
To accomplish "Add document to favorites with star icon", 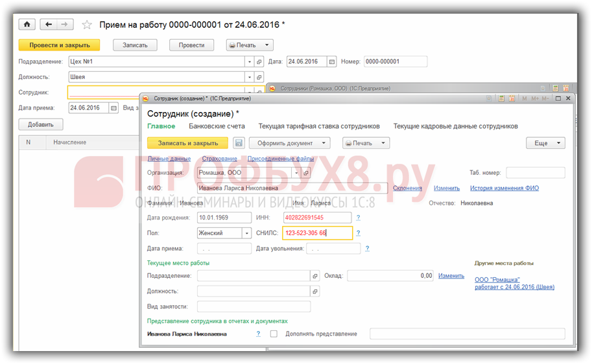I will 87,25.
